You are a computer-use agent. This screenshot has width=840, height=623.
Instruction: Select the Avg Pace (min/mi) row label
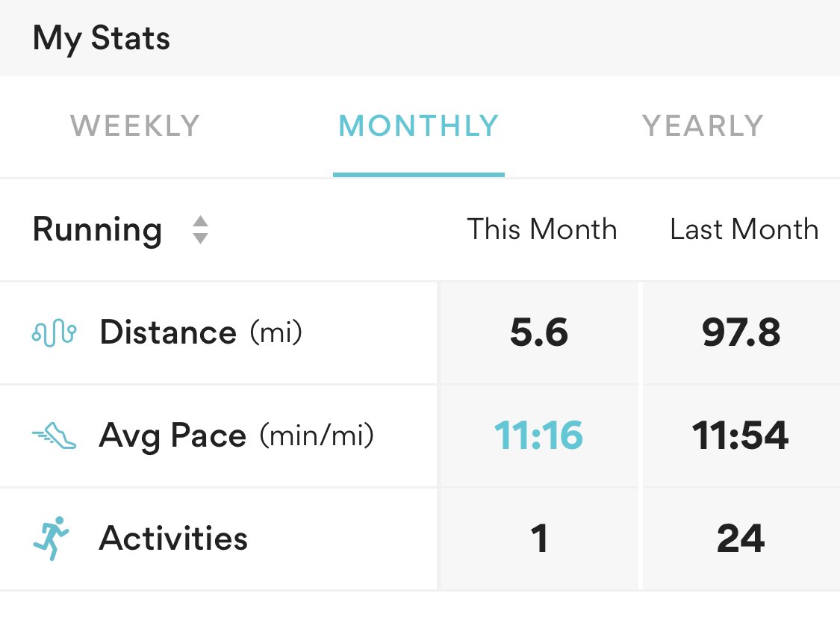[x=236, y=436]
